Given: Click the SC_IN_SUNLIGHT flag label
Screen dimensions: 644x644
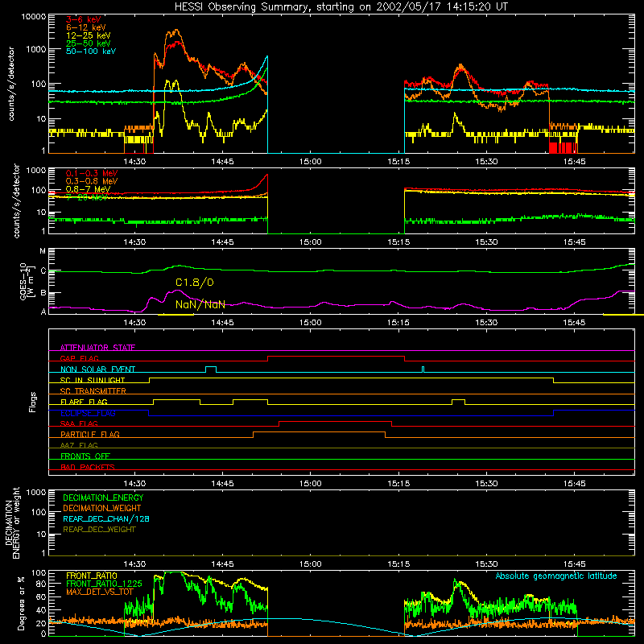Looking at the screenshot, I should tap(93, 380).
